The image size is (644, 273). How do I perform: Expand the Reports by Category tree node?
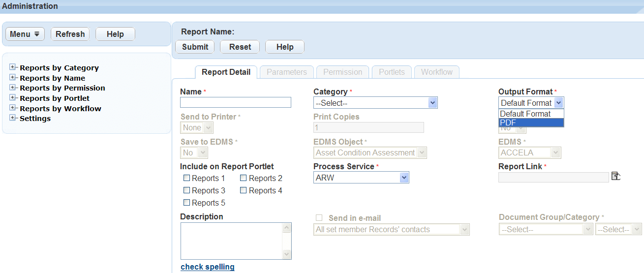click(13, 67)
